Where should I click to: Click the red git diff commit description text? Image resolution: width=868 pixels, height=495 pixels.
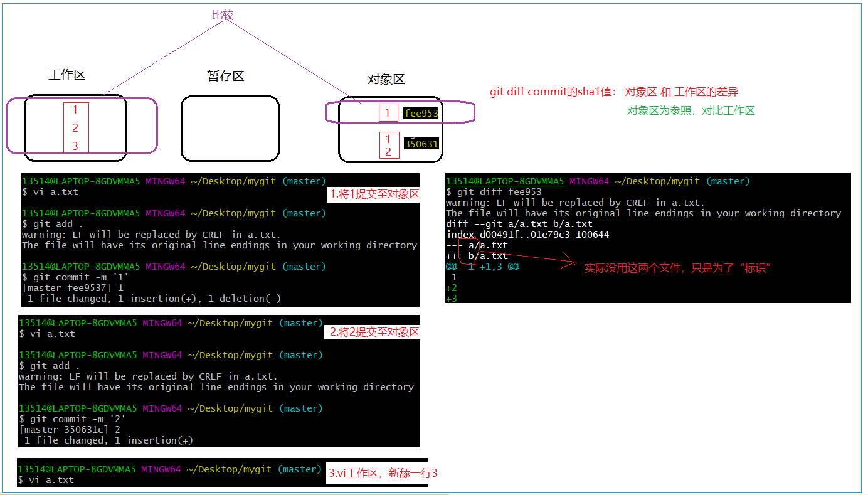click(x=613, y=92)
